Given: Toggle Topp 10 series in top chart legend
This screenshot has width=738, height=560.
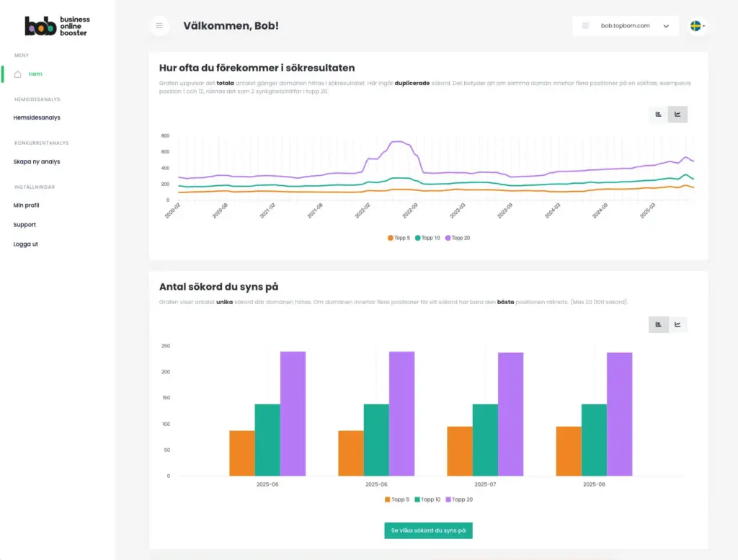Looking at the screenshot, I should [x=427, y=238].
